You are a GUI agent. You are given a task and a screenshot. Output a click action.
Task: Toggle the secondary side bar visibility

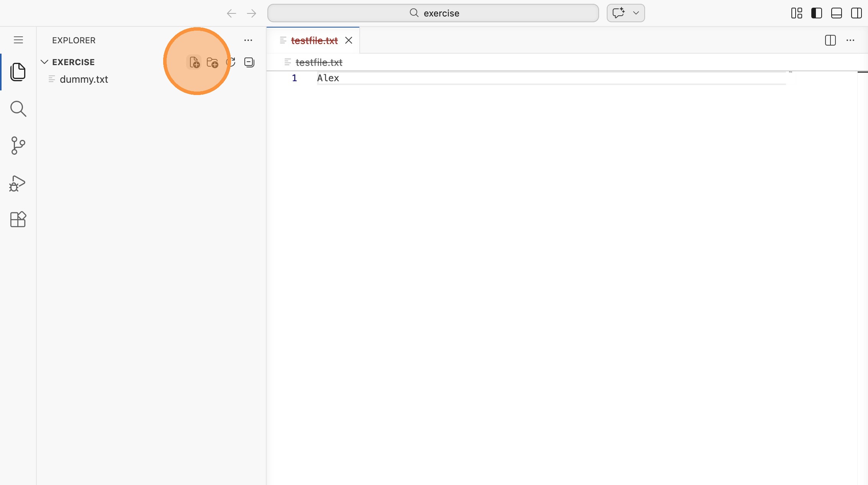[x=856, y=13]
